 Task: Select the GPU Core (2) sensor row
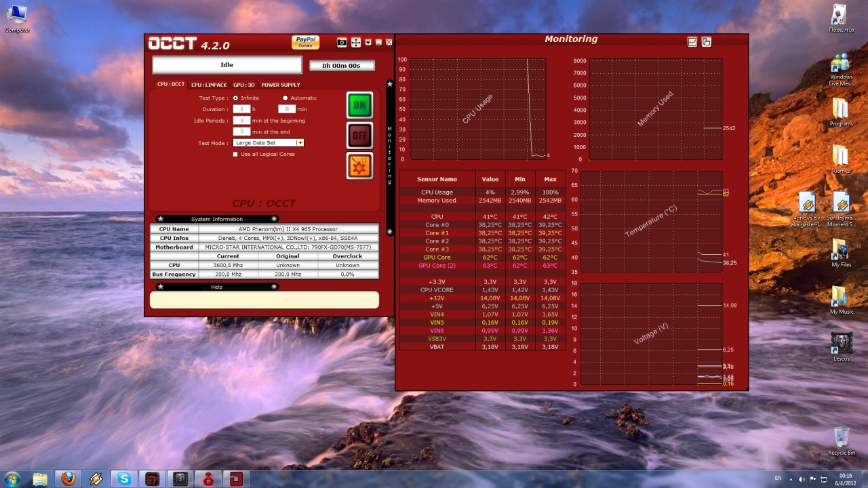pos(482,266)
